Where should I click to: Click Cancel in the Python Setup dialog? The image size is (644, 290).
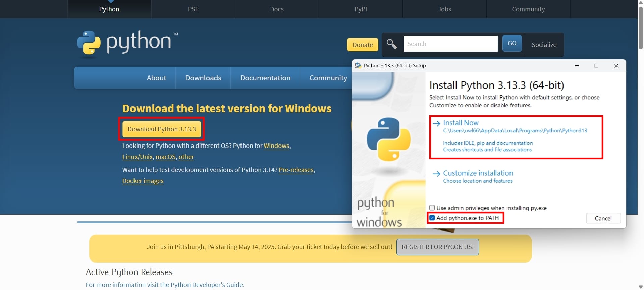[x=603, y=218]
